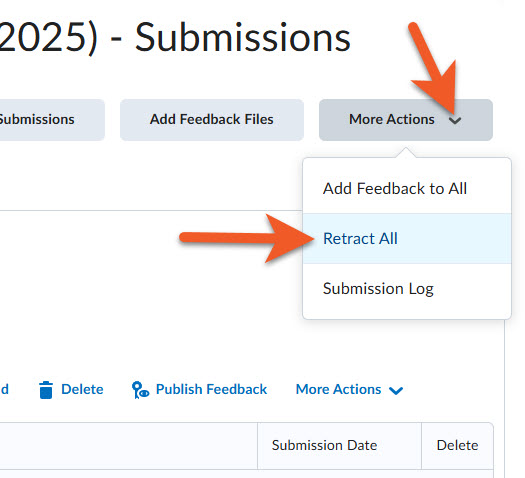
Task: Click the orange arrow pointing at Retract All
Action: (x=247, y=238)
